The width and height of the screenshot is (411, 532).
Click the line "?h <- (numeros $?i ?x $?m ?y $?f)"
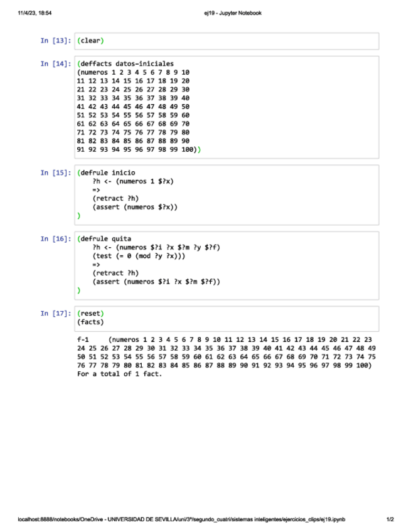[x=156, y=248]
